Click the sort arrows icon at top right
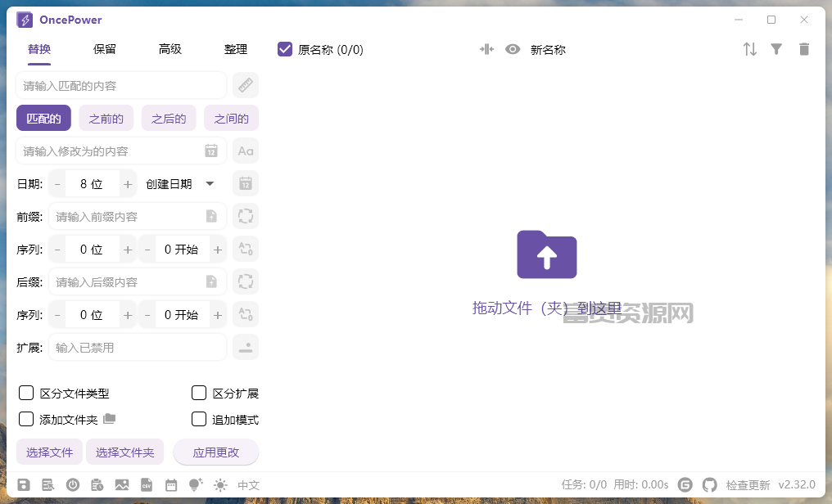The width and height of the screenshot is (832, 504). (x=750, y=49)
